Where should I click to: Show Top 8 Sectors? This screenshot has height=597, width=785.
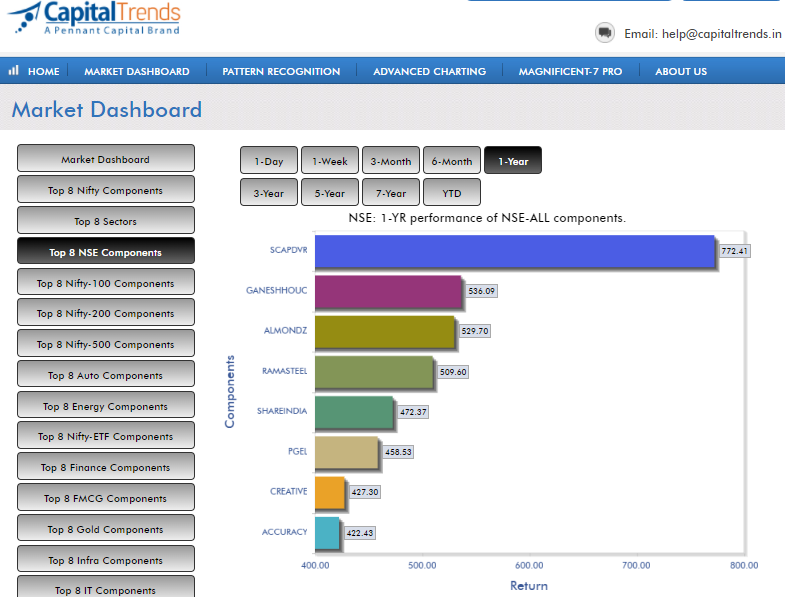[106, 221]
